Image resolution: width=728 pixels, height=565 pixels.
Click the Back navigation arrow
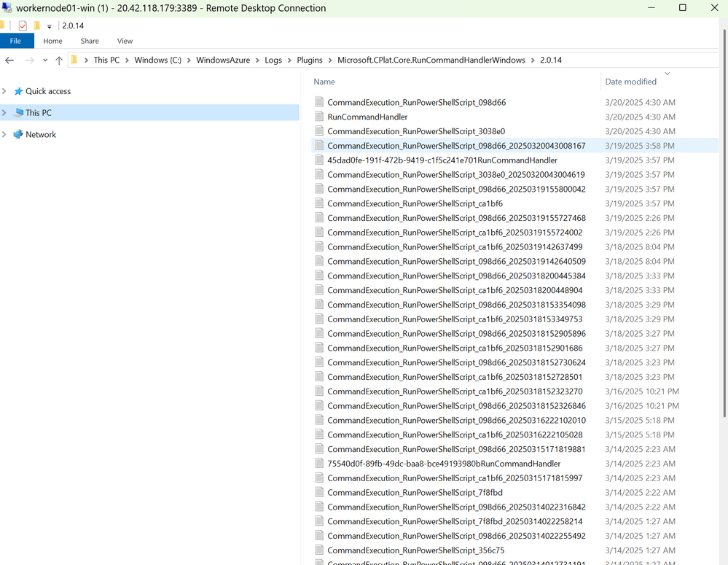pos(9,60)
